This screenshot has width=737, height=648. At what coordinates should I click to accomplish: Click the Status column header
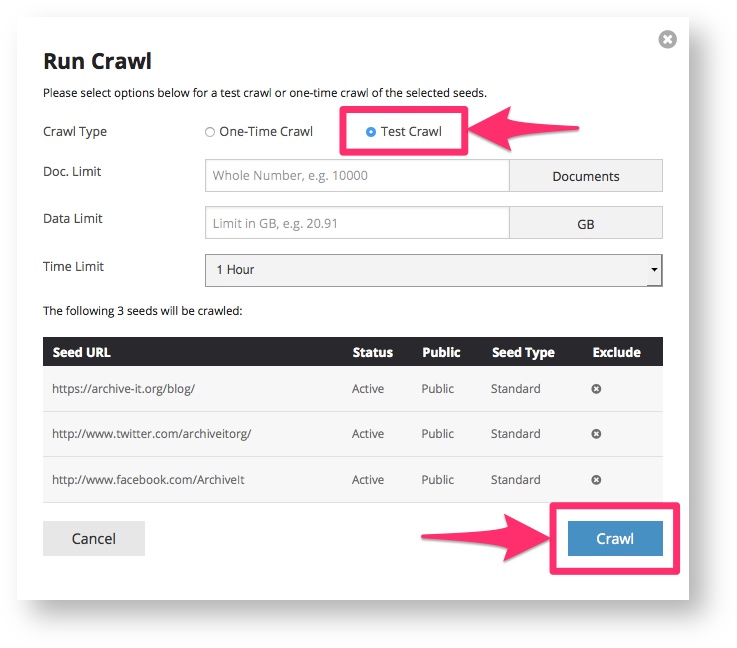coord(372,352)
